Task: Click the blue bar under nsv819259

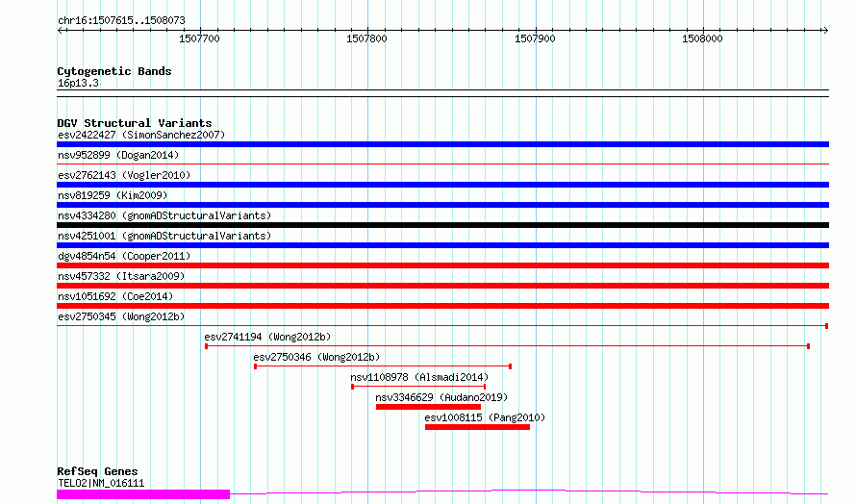Action: click(x=442, y=205)
